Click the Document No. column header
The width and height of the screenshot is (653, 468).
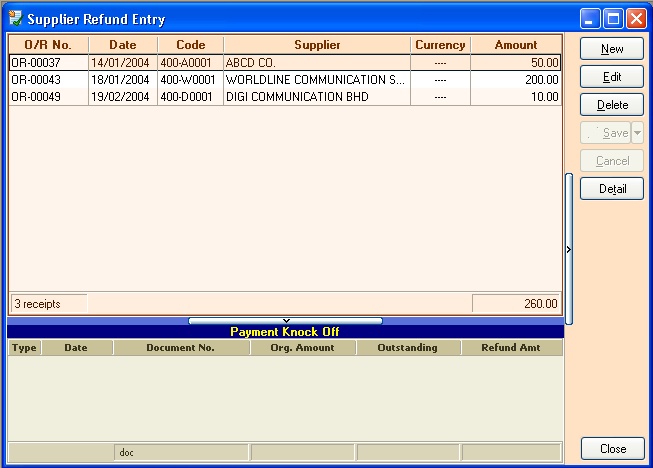(x=181, y=348)
